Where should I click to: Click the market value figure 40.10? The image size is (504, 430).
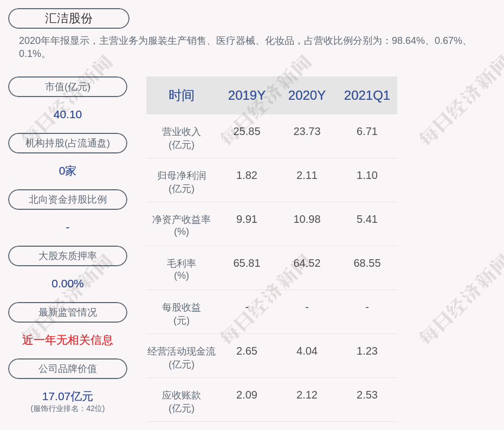click(68, 114)
